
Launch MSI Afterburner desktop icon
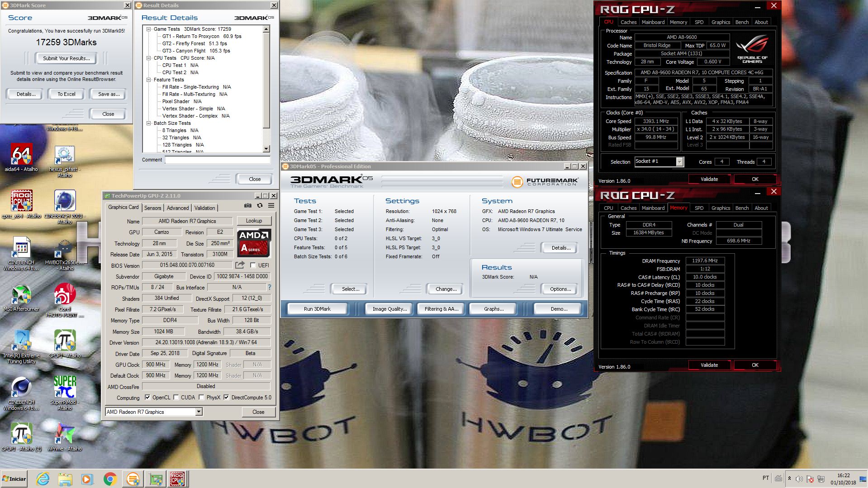[21, 297]
